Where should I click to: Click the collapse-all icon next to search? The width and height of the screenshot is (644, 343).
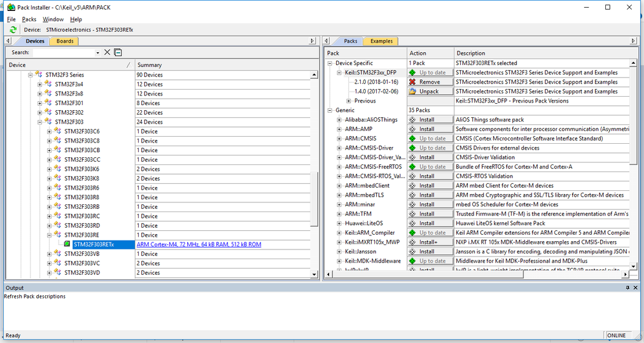(x=118, y=52)
